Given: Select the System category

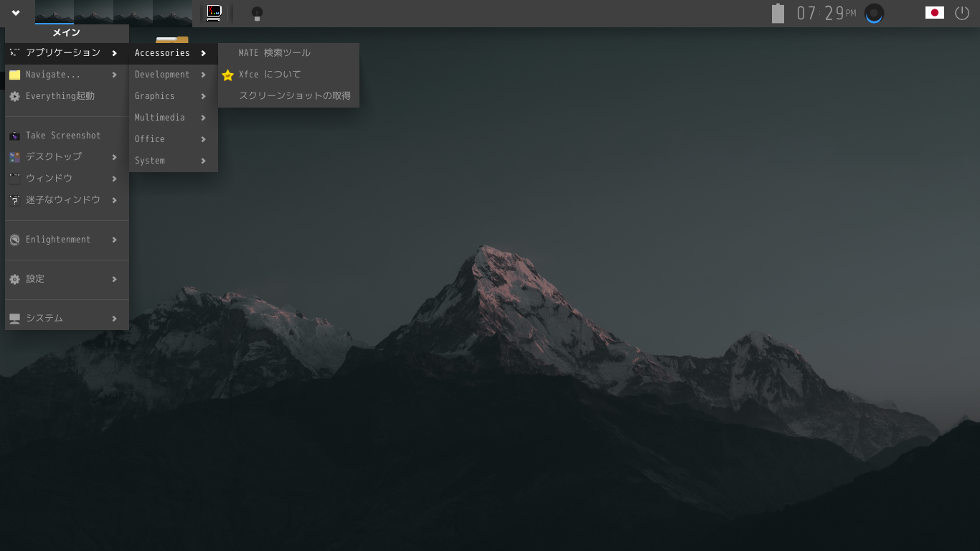Looking at the screenshot, I should [x=174, y=161].
